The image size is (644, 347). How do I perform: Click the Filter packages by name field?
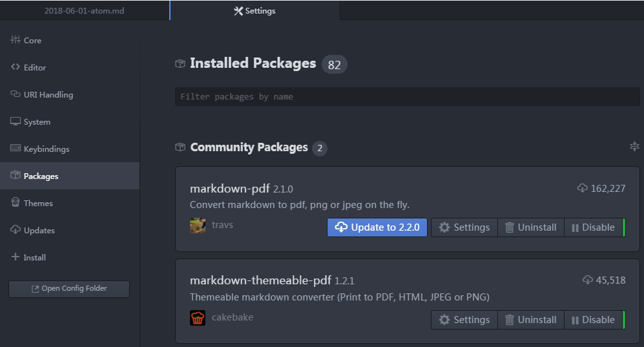pos(408,96)
